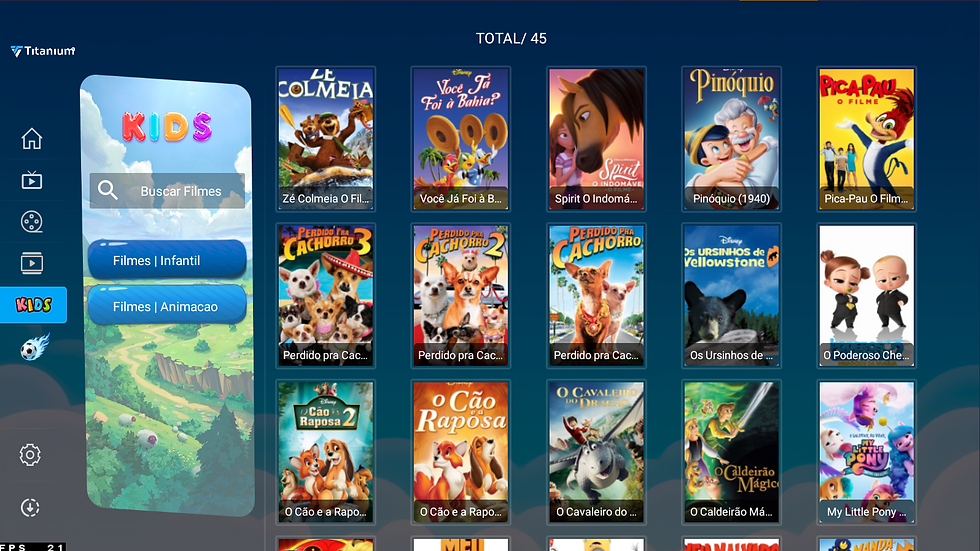Open the Home icon in sidebar
The width and height of the screenshot is (980, 551).
tap(32, 139)
